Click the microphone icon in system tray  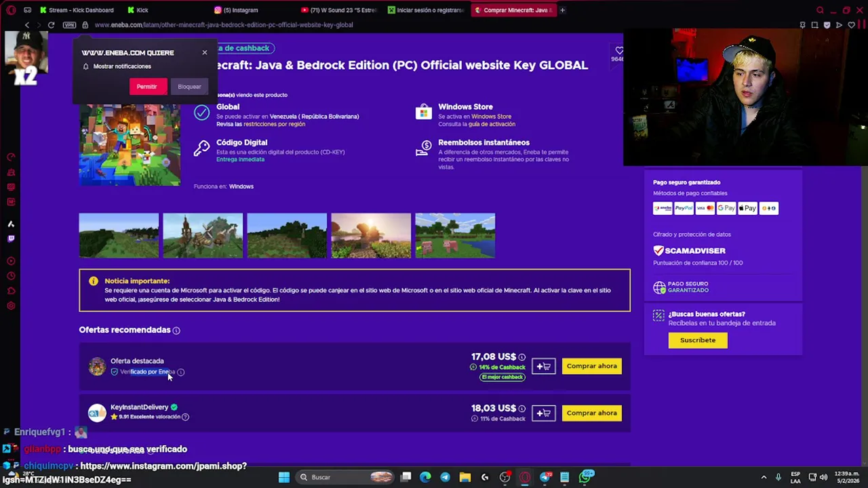[778, 477]
